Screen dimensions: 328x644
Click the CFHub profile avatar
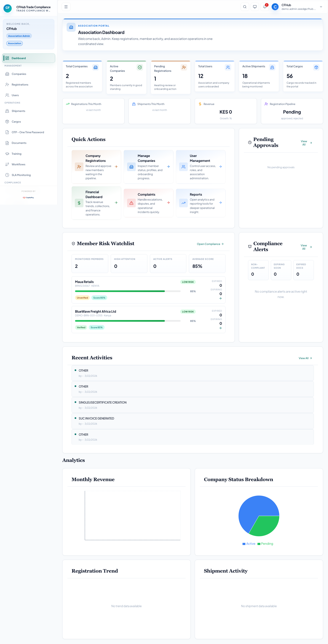click(275, 7)
